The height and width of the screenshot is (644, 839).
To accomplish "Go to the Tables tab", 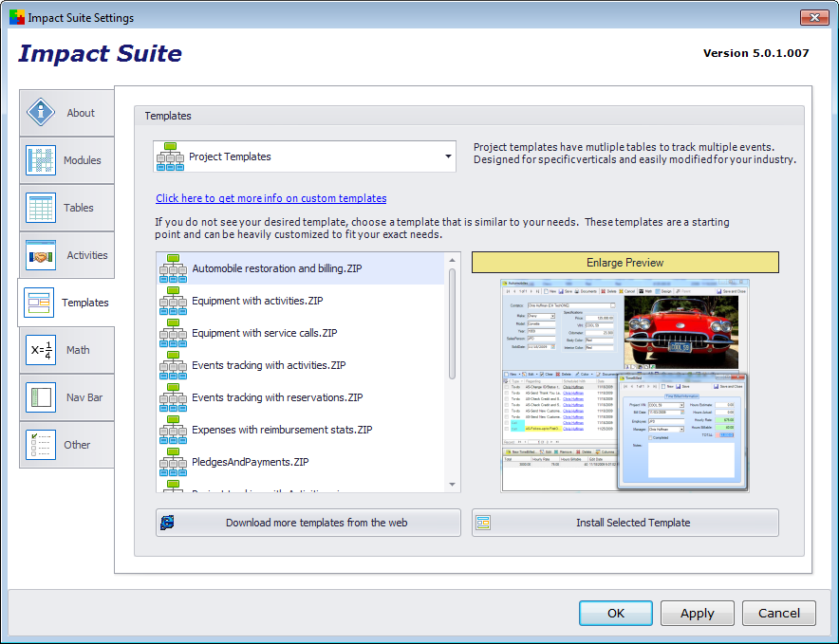I will (66, 208).
